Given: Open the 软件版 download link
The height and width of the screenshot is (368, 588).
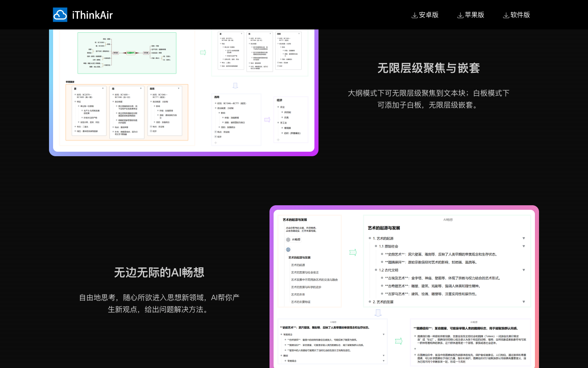Looking at the screenshot, I should 520,15.
